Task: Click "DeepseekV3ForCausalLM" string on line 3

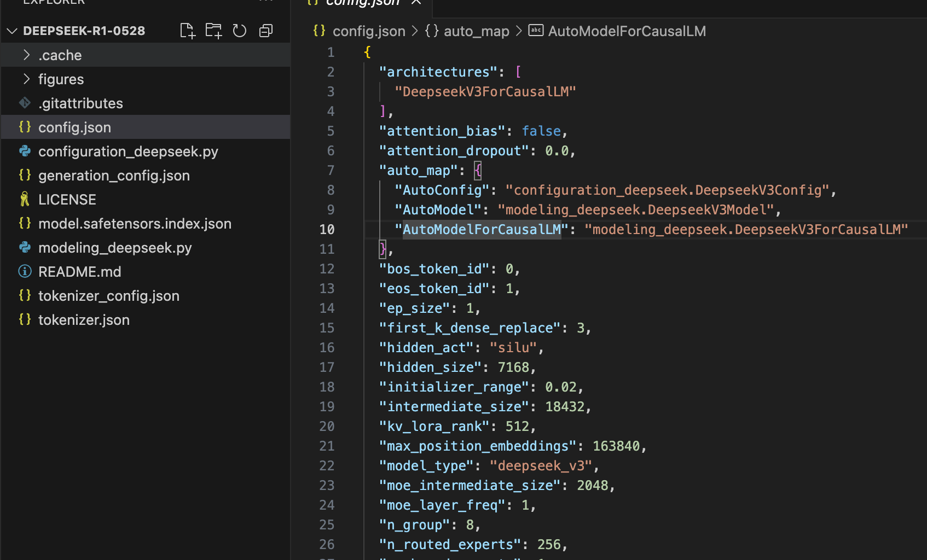Action: 485,92
